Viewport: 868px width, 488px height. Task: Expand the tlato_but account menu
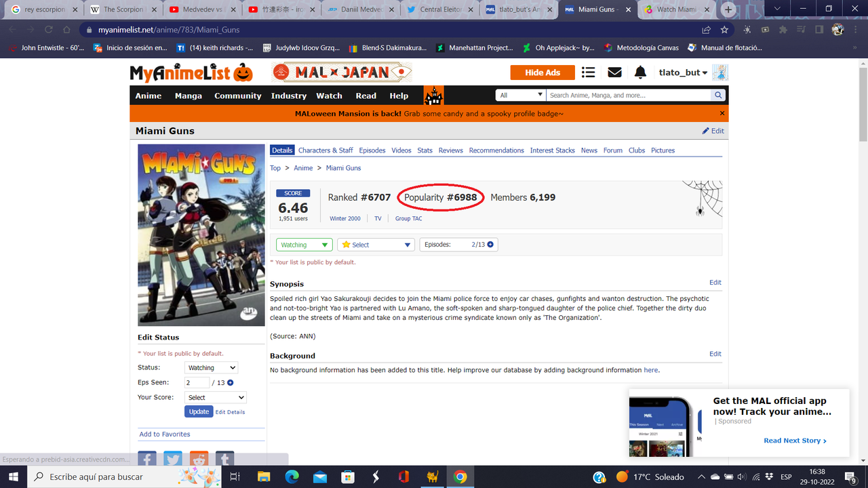point(683,72)
